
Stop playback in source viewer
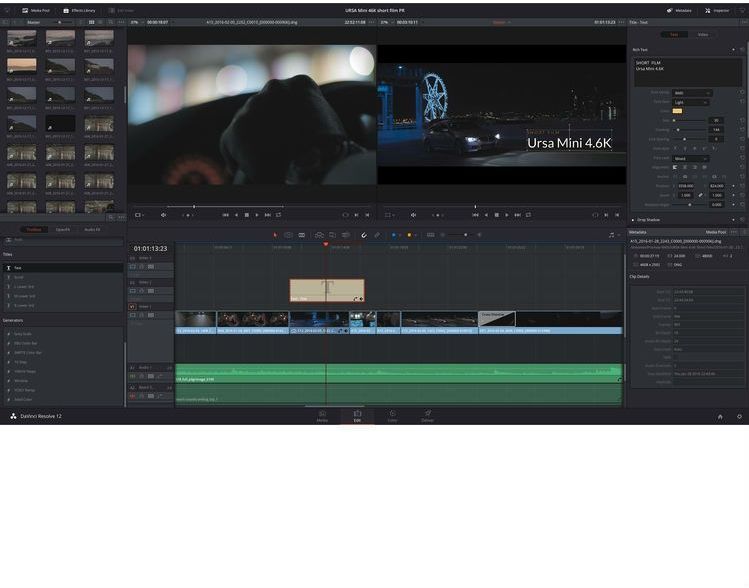click(x=246, y=215)
